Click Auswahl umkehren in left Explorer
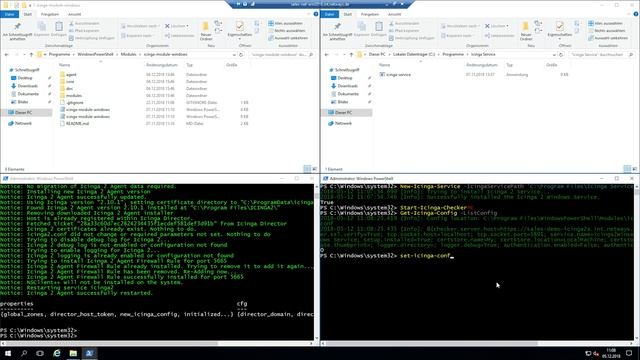Screen dimensions: 640x360 click(288, 38)
